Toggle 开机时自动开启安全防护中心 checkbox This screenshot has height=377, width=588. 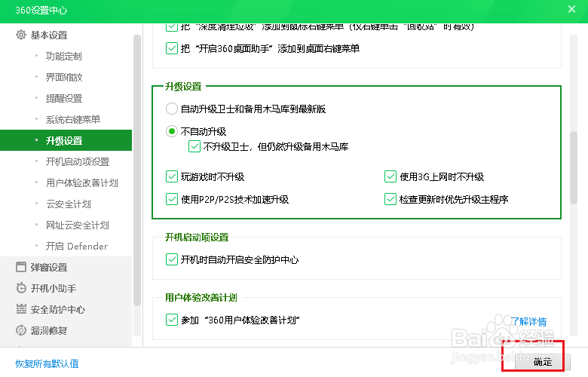point(171,259)
